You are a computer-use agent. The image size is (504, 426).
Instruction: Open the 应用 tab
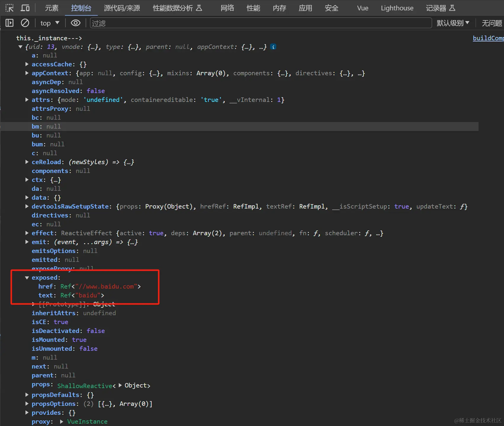click(305, 8)
